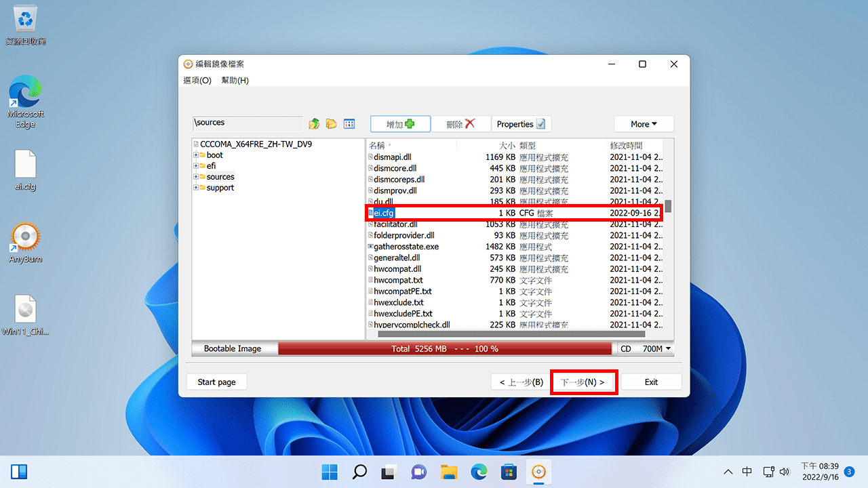Expand the support folder tree node
868x488 pixels.
point(196,188)
